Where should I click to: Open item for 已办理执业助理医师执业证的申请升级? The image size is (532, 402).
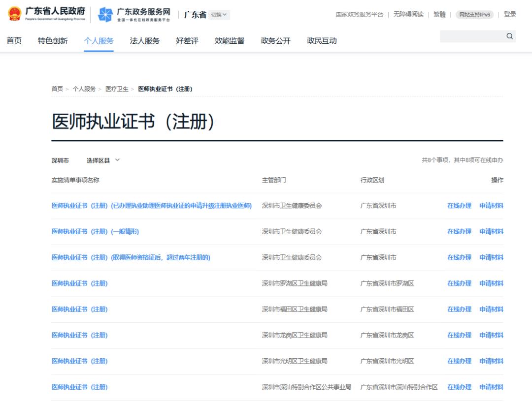(152, 206)
